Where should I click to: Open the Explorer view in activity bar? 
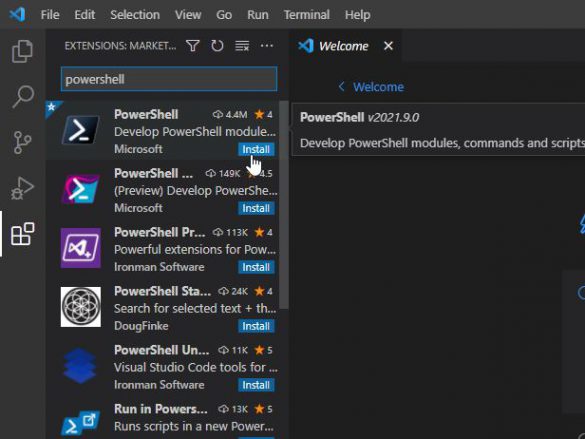coord(22,51)
